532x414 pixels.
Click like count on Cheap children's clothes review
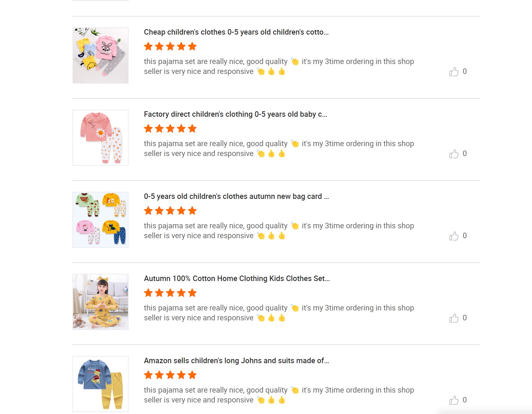(x=465, y=71)
